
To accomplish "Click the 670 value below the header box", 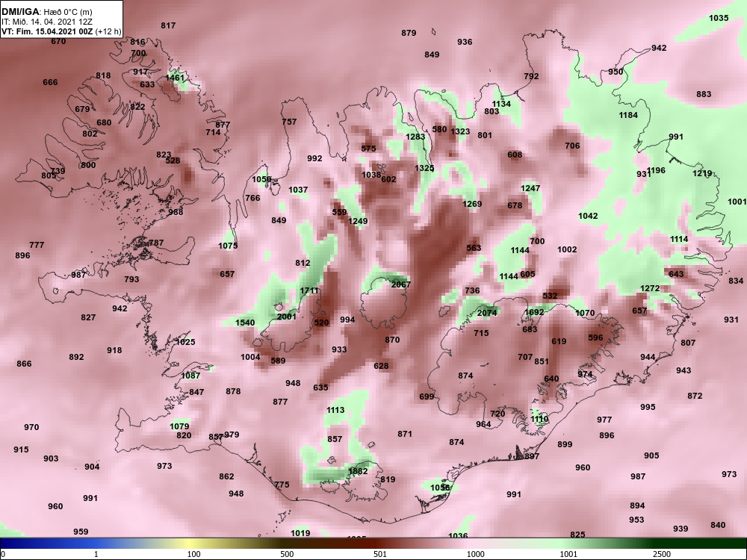I will point(58,41).
